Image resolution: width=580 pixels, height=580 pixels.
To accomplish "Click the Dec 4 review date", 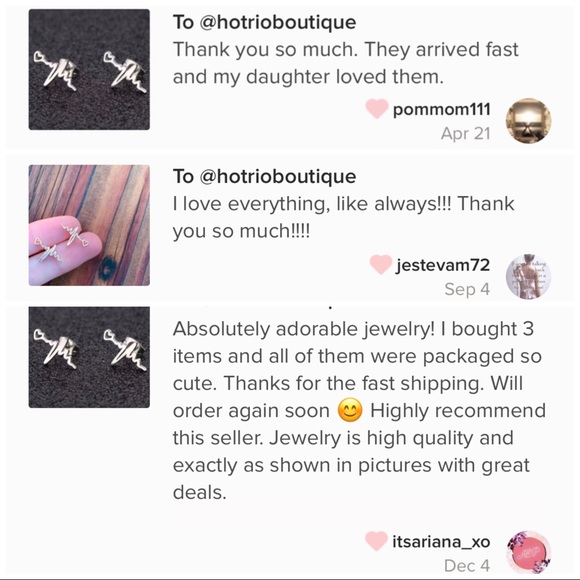I will pyautogui.click(x=467, y=566).
